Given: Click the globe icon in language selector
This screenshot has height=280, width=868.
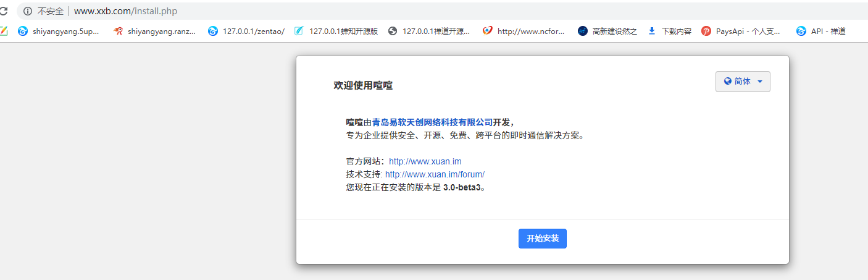Looking at the screenshot, I should pyautogui.click(x=727, y=82).
